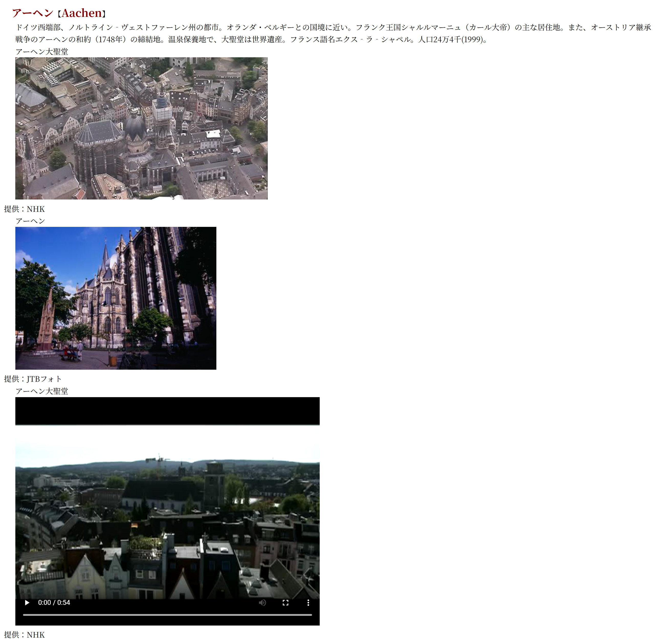The image size is (655, 644).
Task: Enter fullscreen mode for the video
Action: tap(285, 602)
